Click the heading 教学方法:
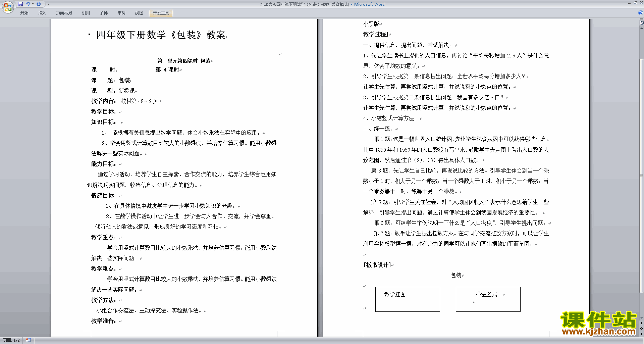644x344 pixels. [x=104, y=300]
